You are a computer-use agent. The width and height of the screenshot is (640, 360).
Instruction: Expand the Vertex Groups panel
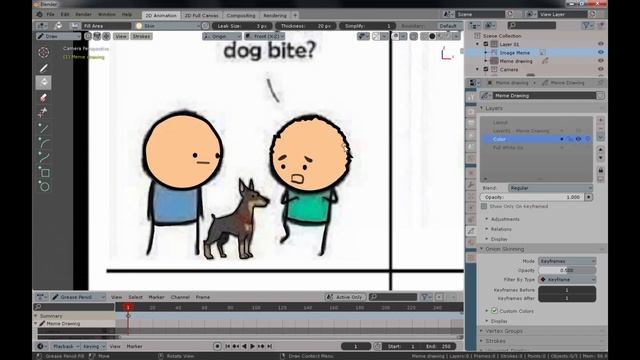[x=481, y=331]
